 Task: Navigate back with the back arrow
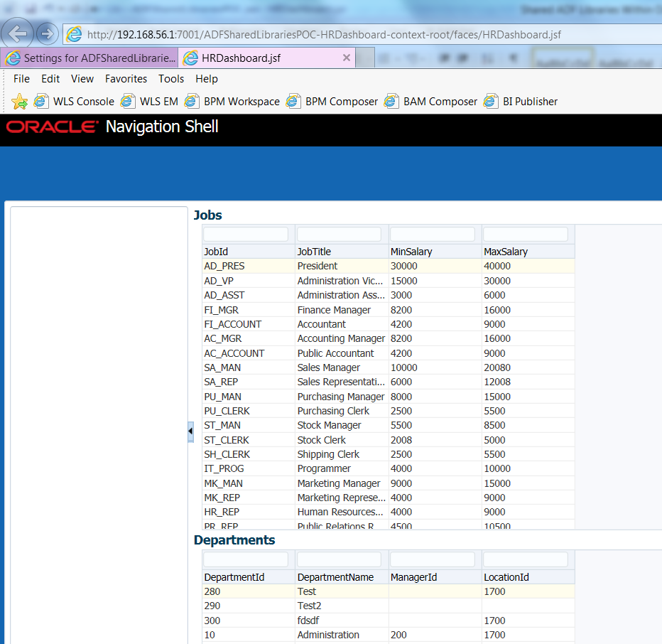[16, 33]
